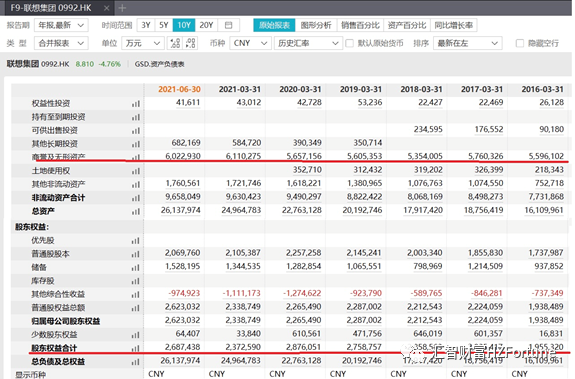
Task: Select 3Y time range
Action: (x=146, y=25)
